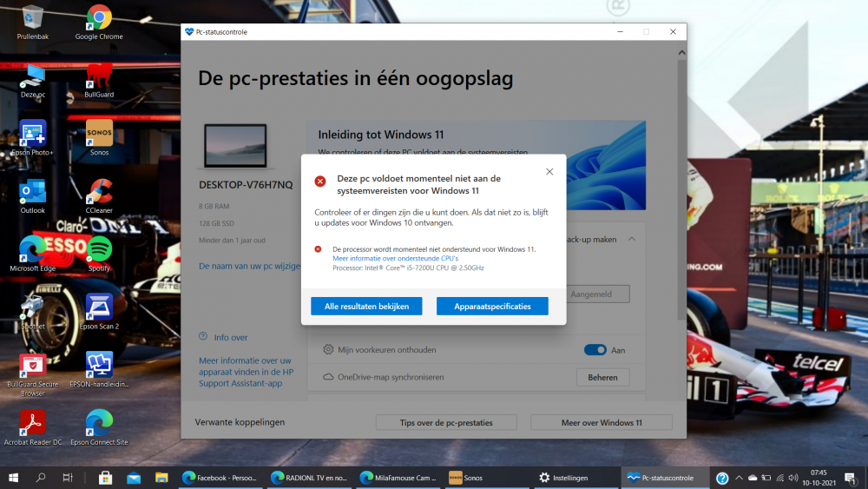Open taskbar search magnifier
Screen dimensions: 868x489
[41, 478]
